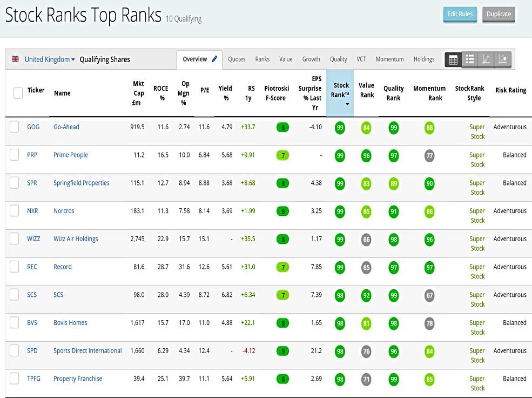Sort by Yield % column header

pos(225,93)
